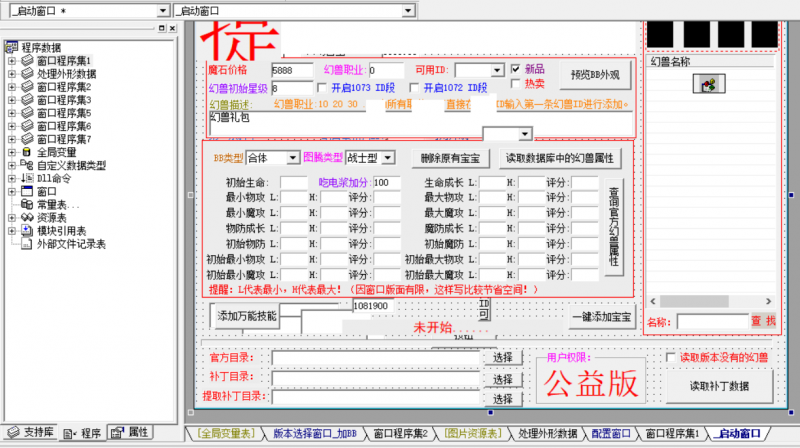Switch to the 程序 panel tab
Viewport: 800px width, 448px height.
(x=83, y=433)
